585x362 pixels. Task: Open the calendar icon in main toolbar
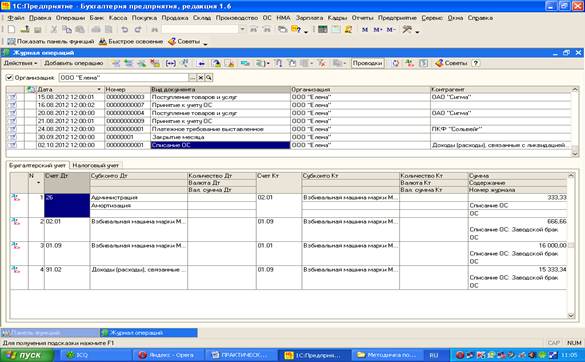(x=336, y=29)
